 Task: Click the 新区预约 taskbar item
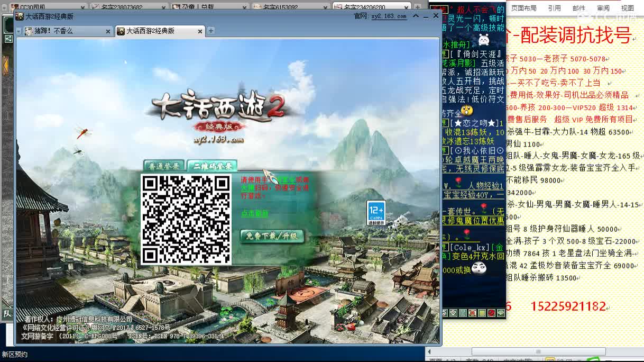click(x=14, y=355)
